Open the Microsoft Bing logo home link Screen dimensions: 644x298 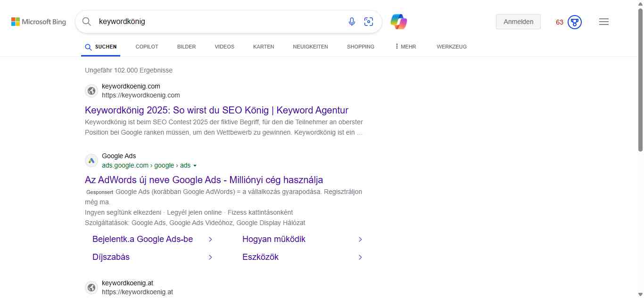[39, 22]
